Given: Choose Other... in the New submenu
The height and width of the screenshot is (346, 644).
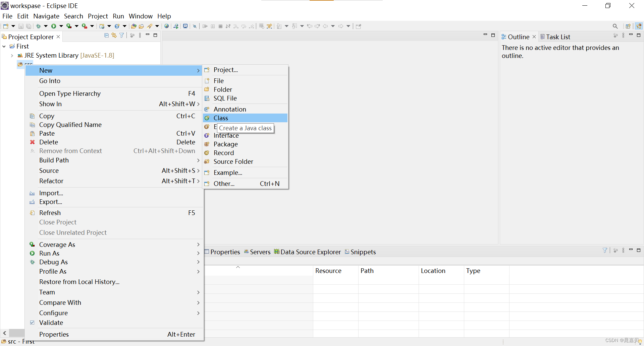Looking at the screenshot, I should click(x=245, y=184).
